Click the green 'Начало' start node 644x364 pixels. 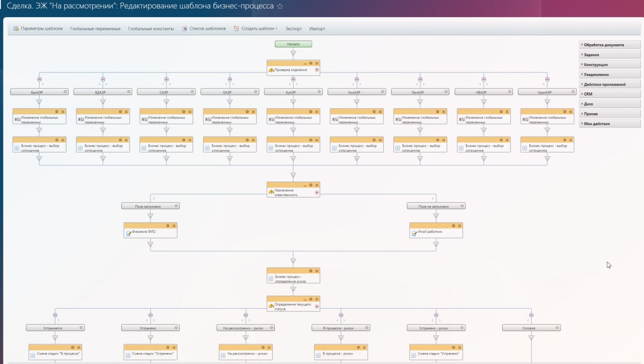[293, 44]
